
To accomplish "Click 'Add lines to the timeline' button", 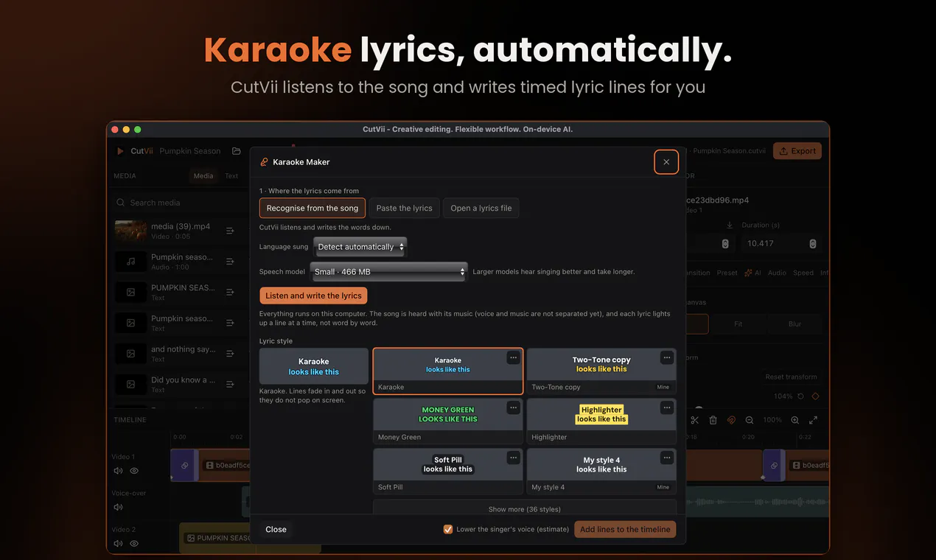I will tap(625, 529).
